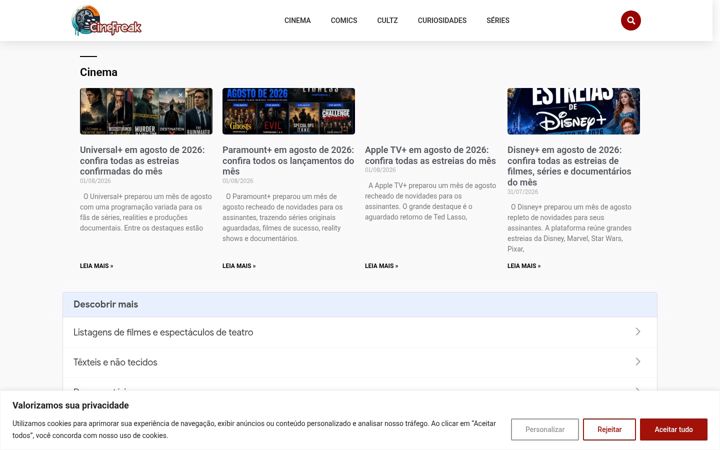Click LEIA MAIS under Universal+ article
The image size is (720, 450).
tap(96, 266)
